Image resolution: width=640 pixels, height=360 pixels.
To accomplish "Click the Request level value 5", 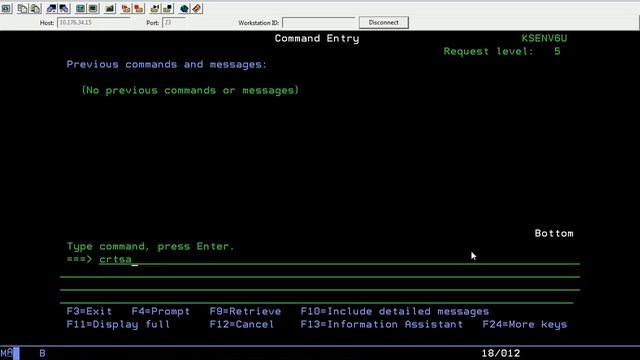I will (x=557, y=51).
